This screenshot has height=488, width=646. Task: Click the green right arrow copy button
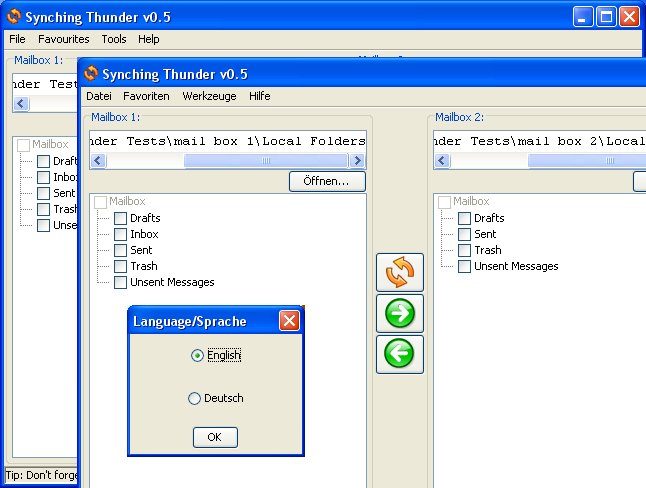click(x=399, y=313)
